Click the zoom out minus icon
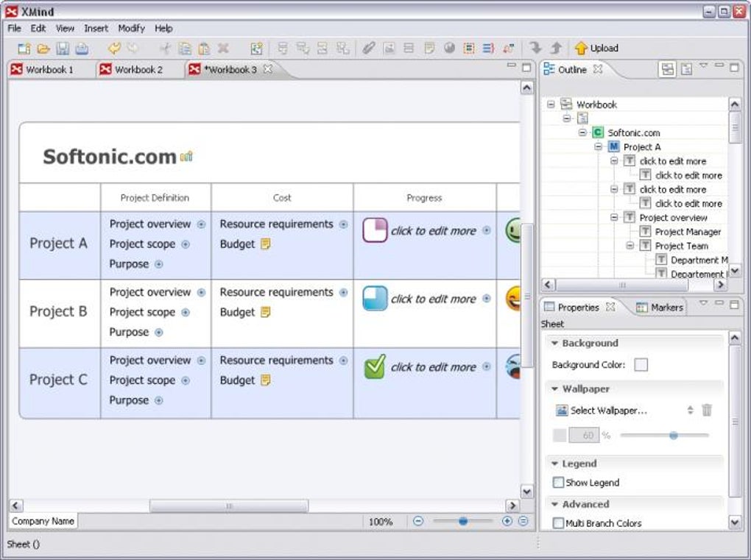 coord(418,521)
